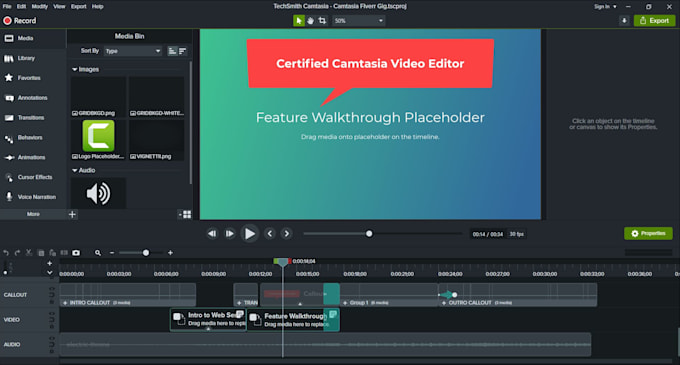Open the Edit menu

[21, 7]
